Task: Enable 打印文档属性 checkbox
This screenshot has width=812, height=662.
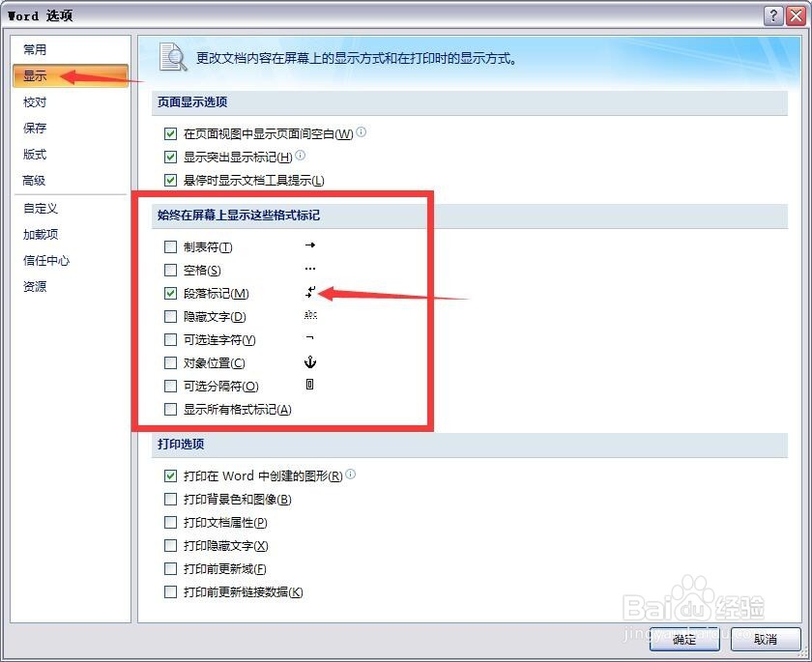Action: coord(170,522)
